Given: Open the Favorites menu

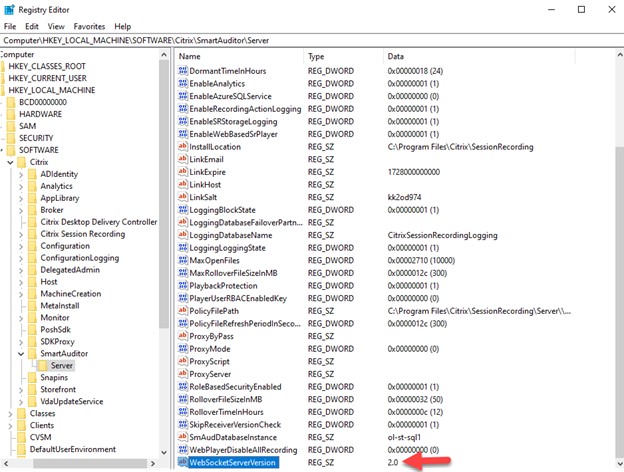Looking at the screenshot, I should pos(89,26).
